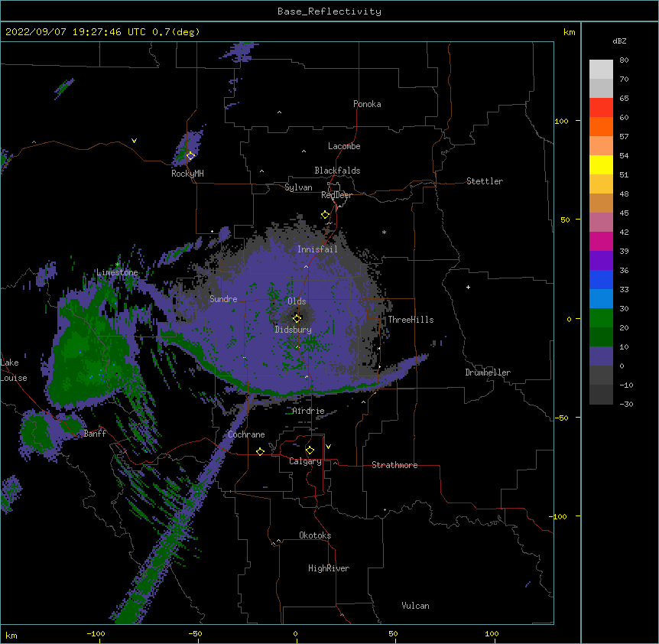Click the Sundre label
This screenshot has width=659, height=644.
coord(223,299)
